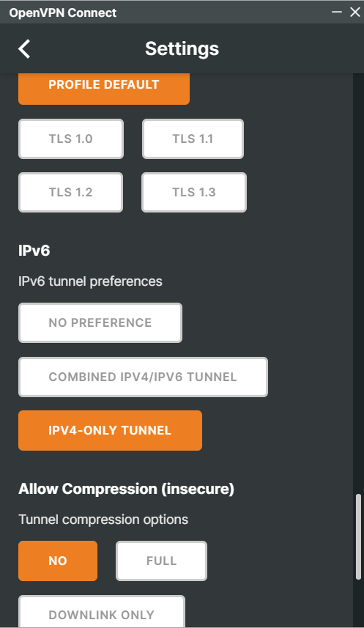This screenshot has width=364, height=628.
Task: Pick the TLS 1.3 option
Action: [194, 192]
